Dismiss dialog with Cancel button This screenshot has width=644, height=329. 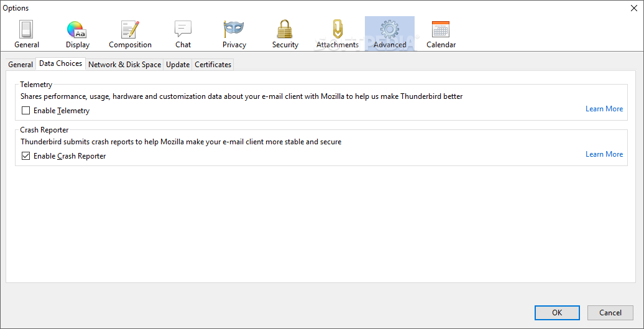(x=610, y=313)
